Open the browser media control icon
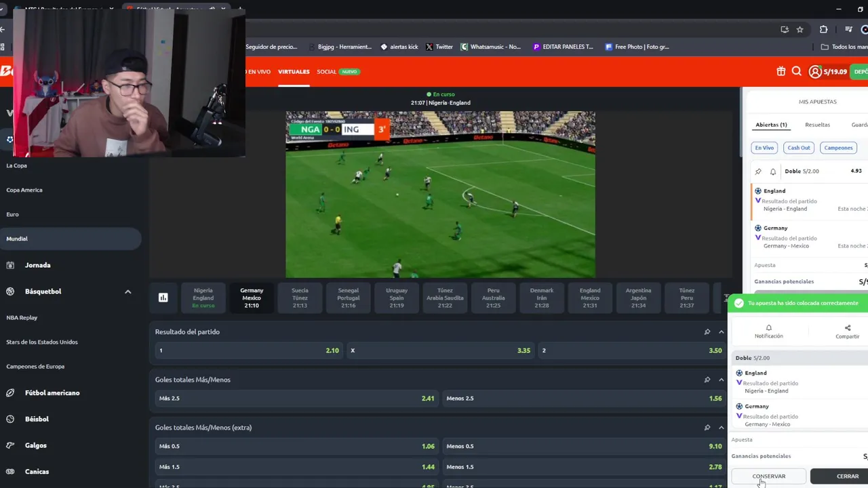Screen dimensions: 868x488 848,29
